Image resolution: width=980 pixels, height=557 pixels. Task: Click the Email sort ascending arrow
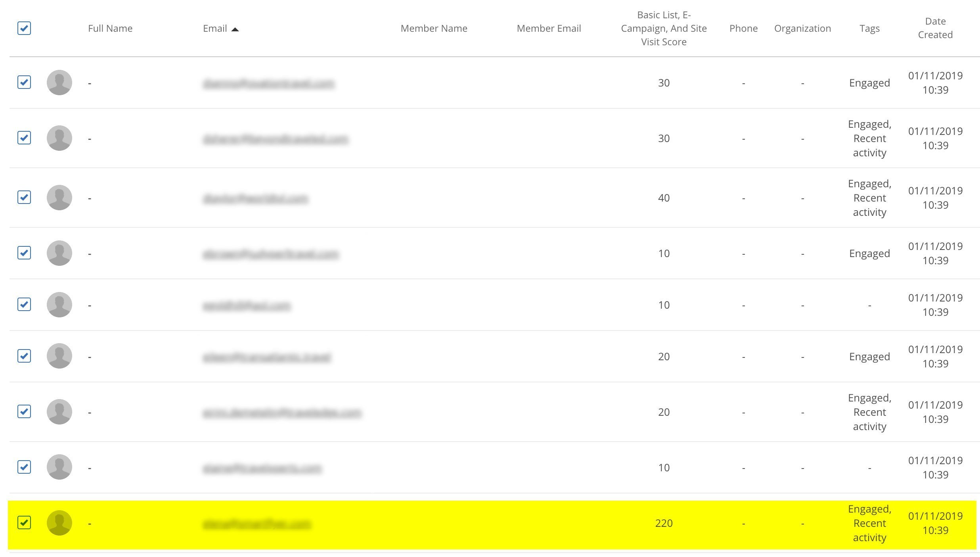pyautogui.click(x=235, y=29)
